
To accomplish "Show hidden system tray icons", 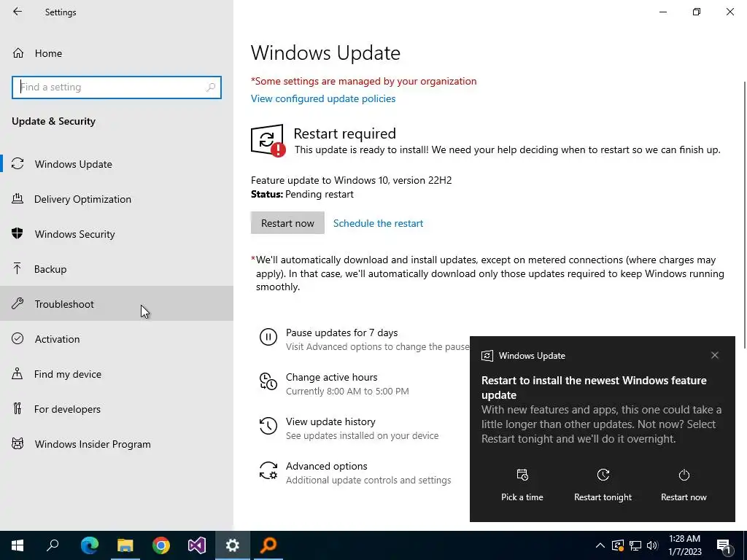I will [600, 545].
